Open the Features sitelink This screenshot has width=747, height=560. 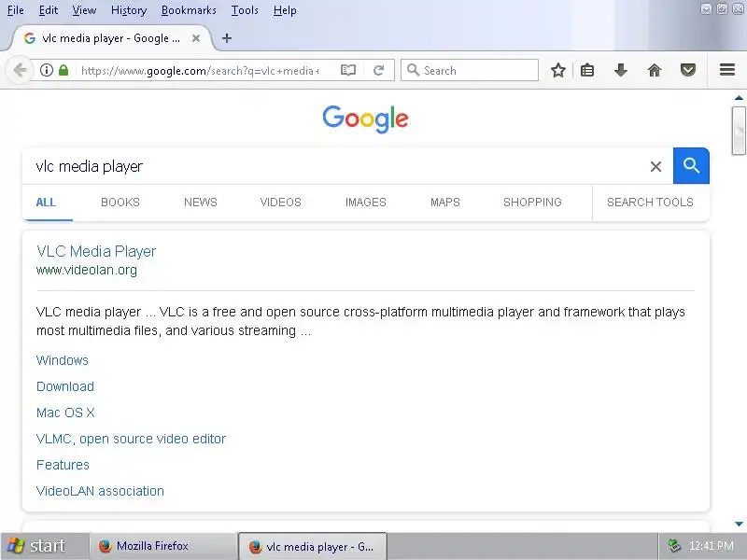(x=63, y=465)
